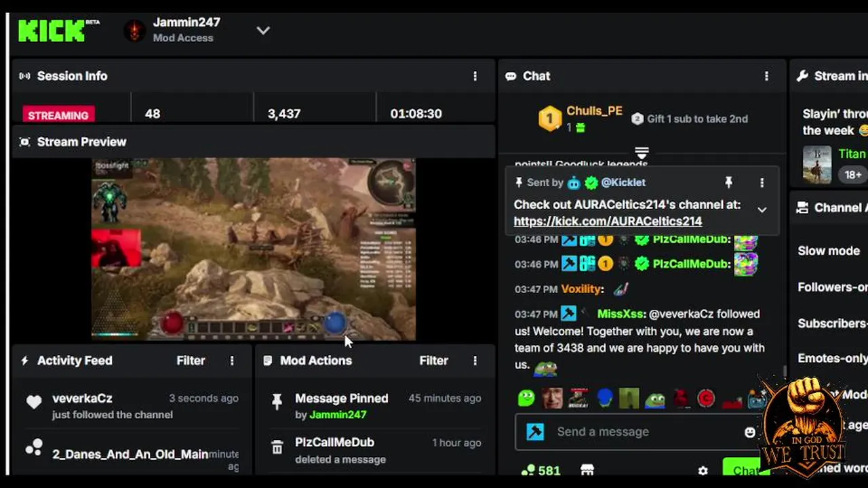
Task: Click the stream preview video thumbnail
Action: click(x=254, y=249)
